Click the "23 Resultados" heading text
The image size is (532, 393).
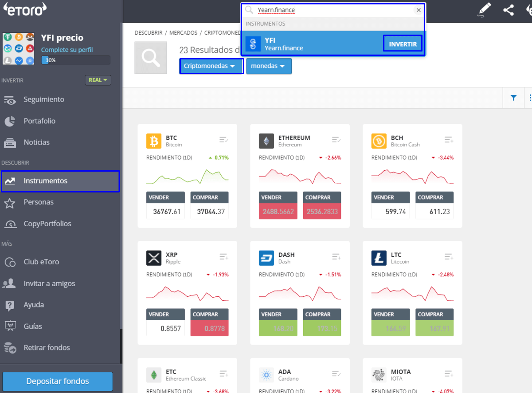point(209,50)
